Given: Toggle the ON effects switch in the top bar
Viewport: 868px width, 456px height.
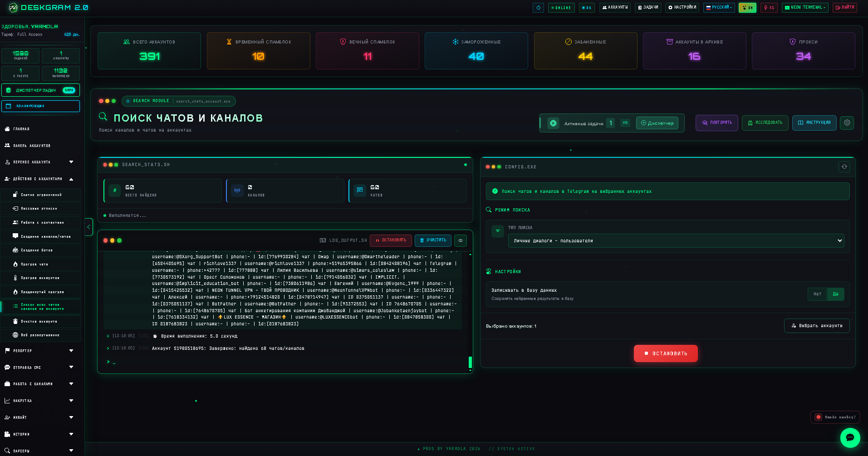Looking at the screenshot, I should [x=747, y=8].
